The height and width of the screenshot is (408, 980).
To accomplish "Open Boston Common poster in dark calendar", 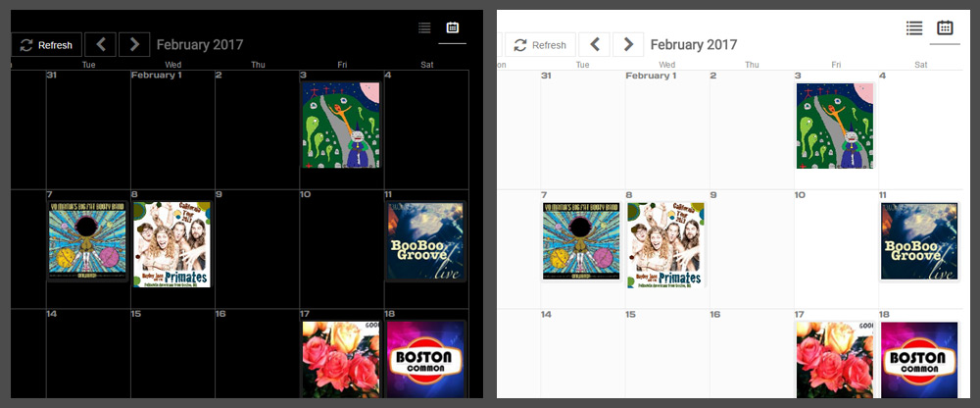I will 426,359.
